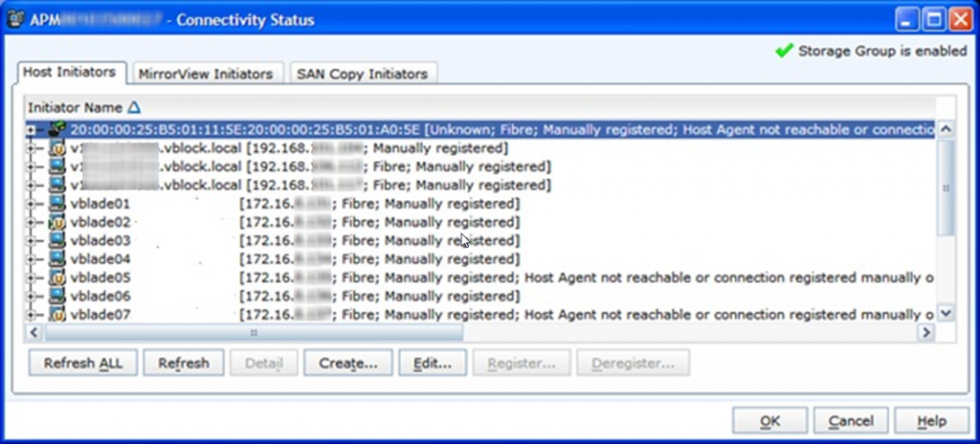Click the application icon in the title bar

[x=15, y=20]
